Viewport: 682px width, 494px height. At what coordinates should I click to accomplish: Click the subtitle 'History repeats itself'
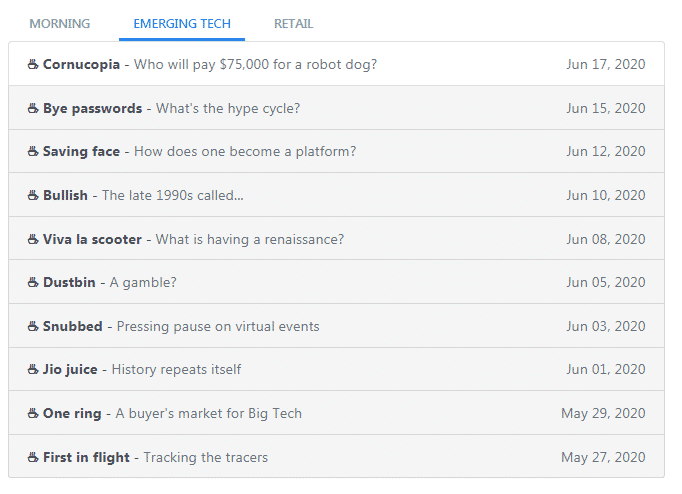[x=176, y=369]
